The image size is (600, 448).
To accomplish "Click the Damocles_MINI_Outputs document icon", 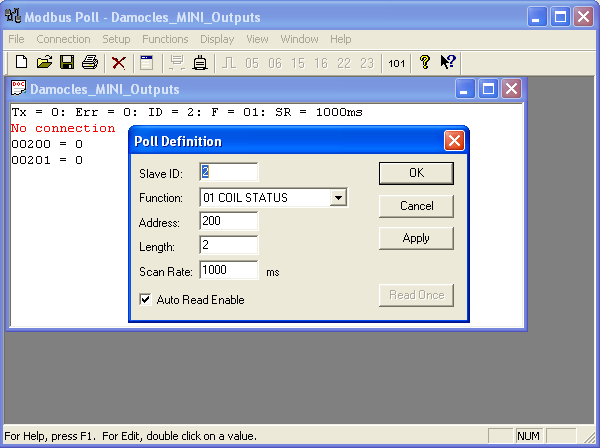I will point(18,88).
